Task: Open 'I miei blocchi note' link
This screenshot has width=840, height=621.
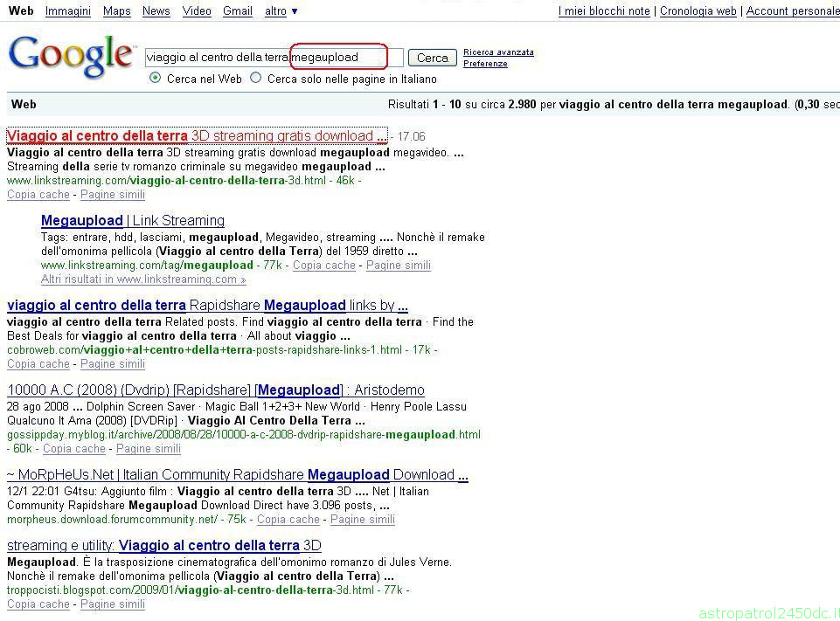Action: (604, 10)
